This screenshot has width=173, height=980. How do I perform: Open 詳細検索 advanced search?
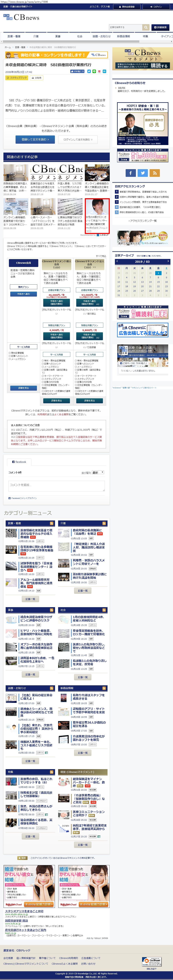[x=161, y=27]
